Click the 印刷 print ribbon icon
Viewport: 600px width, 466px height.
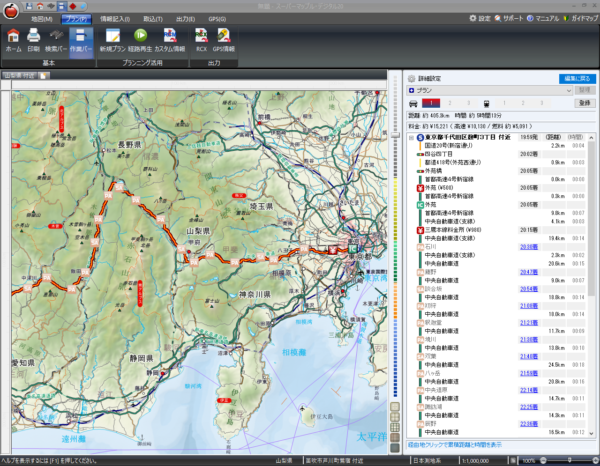click(x=34, y=40)
